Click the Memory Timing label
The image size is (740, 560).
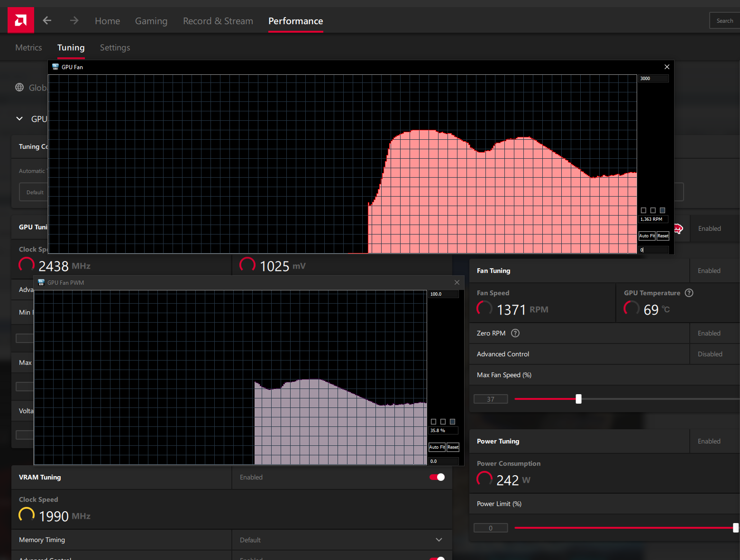coord(42,540)
